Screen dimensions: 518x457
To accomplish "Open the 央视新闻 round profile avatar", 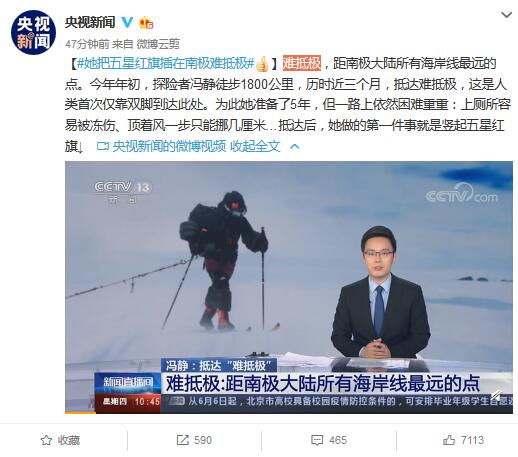I will [33, 33].
